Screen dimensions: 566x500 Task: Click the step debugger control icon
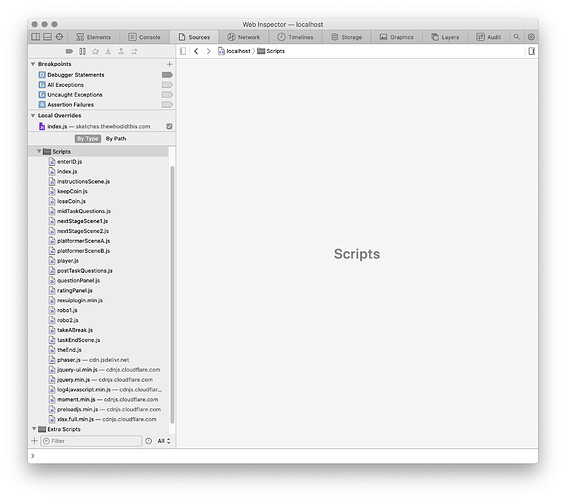point(134,51)
